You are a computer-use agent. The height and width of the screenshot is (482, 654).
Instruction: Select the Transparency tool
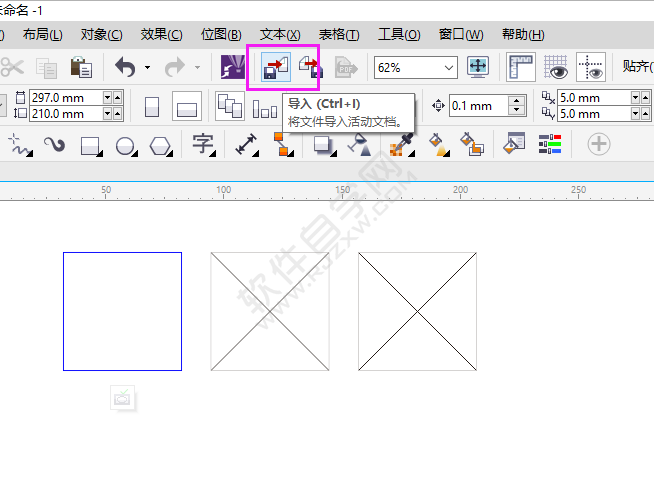360,145
